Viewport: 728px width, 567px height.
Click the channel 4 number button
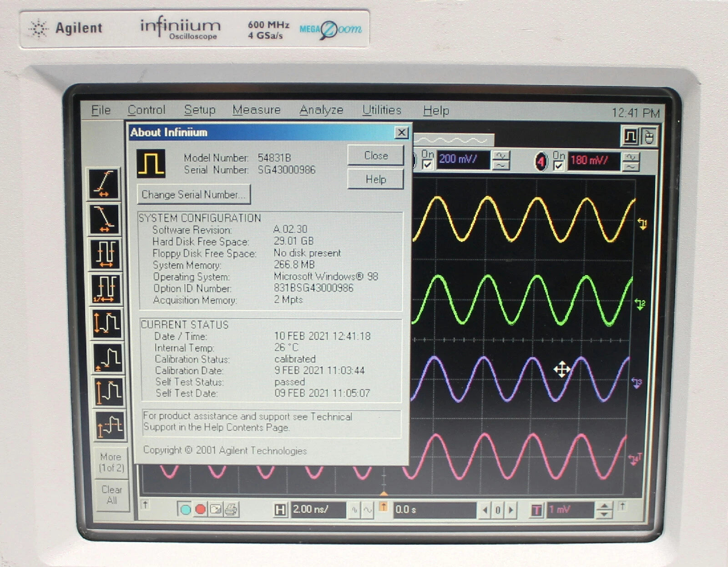(x=541, y=161)
